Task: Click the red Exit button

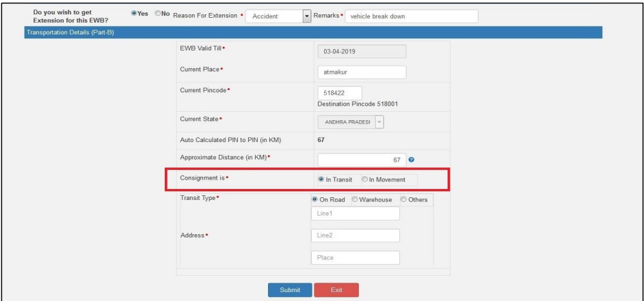Action: coord(336,290)
